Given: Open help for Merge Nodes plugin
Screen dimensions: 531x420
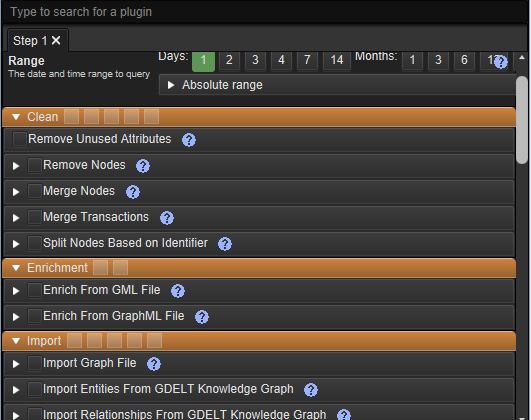Looking at the screenshot, I should tap(133, 192).
